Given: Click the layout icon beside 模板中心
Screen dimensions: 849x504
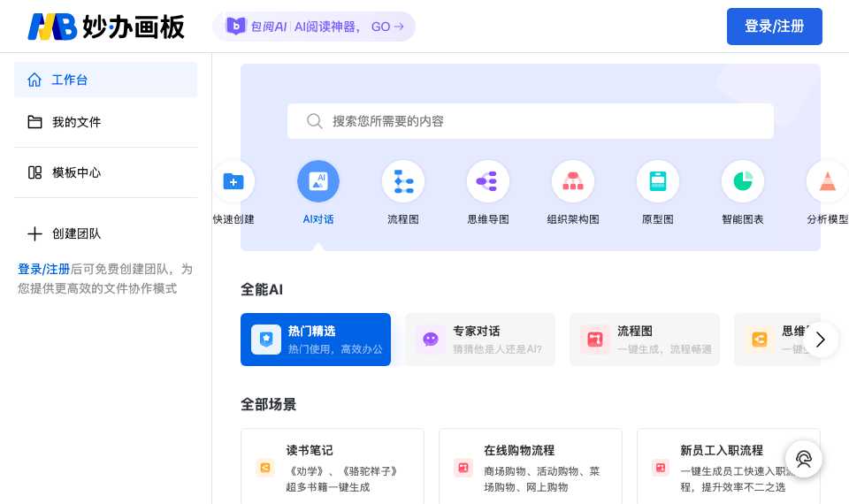Looking at the screenshot, I should click(34, 172).
